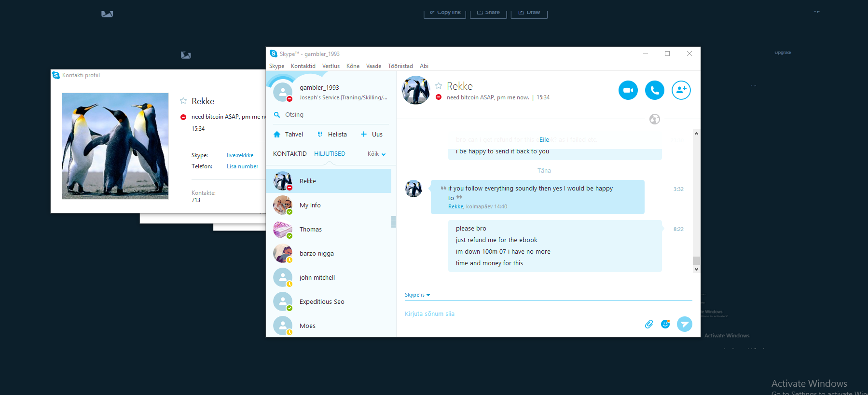Expand the Kõik filter dropdown
The image size is (868, 395).
pos(376,154)
